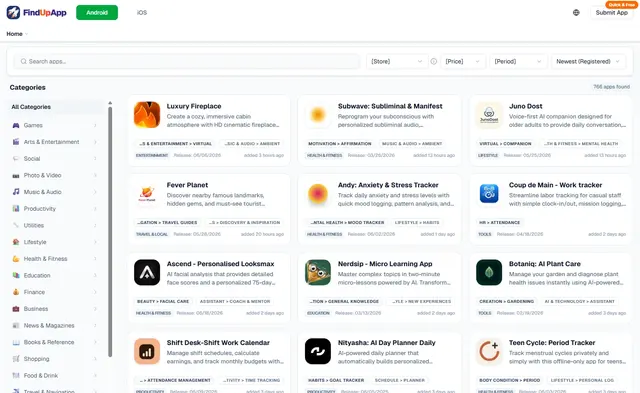Click the Virtual > Companion tag

pos(505,144)
